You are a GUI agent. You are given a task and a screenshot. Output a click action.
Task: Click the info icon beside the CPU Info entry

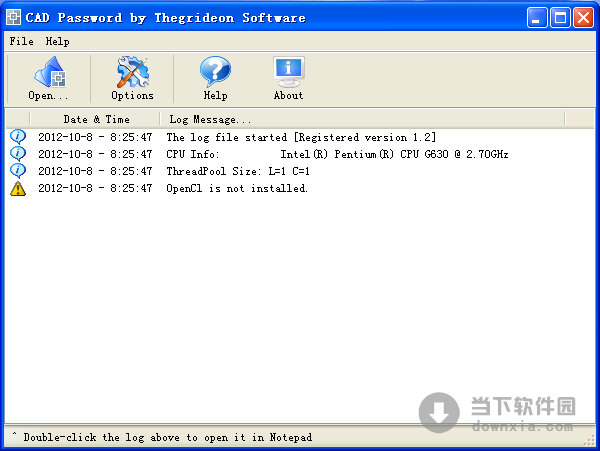click(x=18, y=154)
